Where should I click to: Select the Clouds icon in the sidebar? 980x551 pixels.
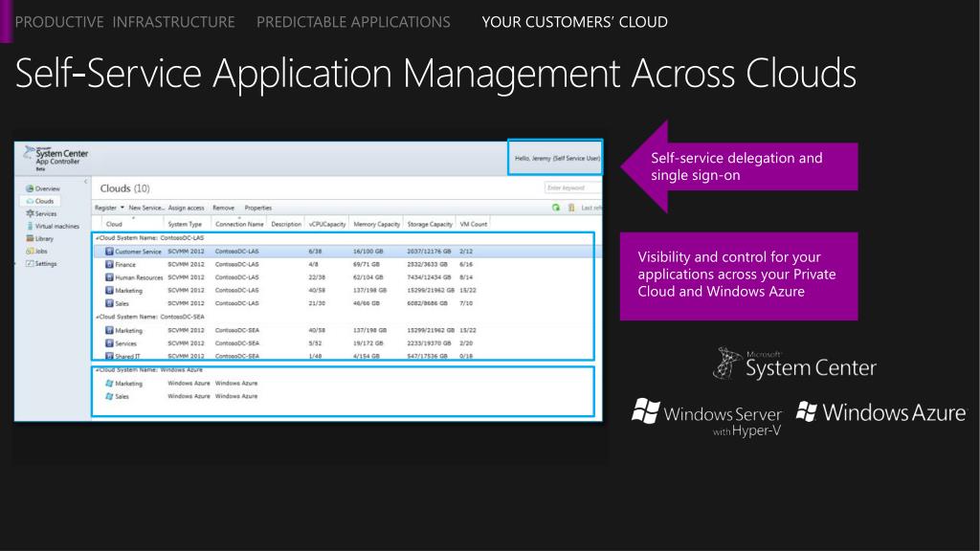30,201
